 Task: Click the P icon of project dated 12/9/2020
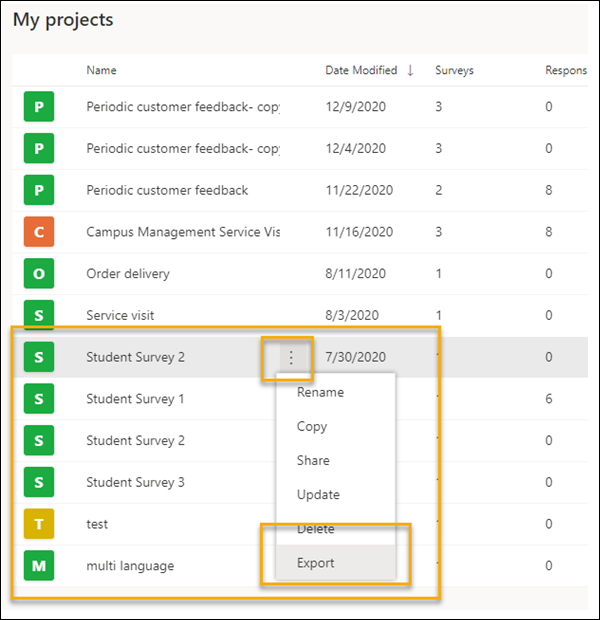(x=39, y=106)
